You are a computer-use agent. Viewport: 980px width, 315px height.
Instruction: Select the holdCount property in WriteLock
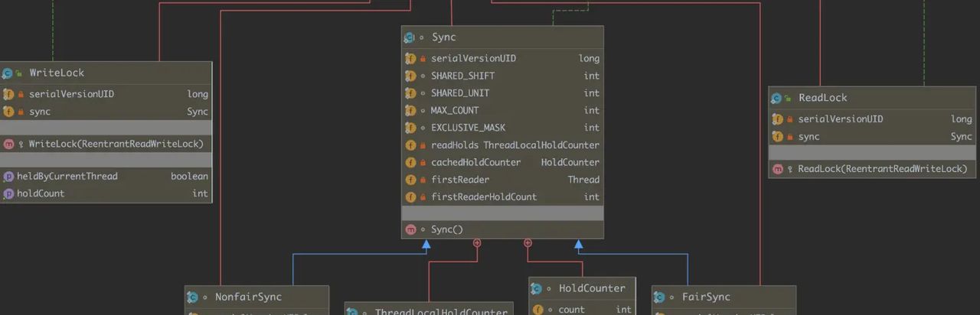click(x=41, y=193)
